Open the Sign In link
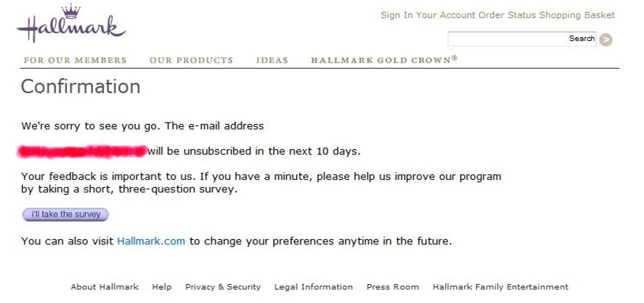 (396, 15)
